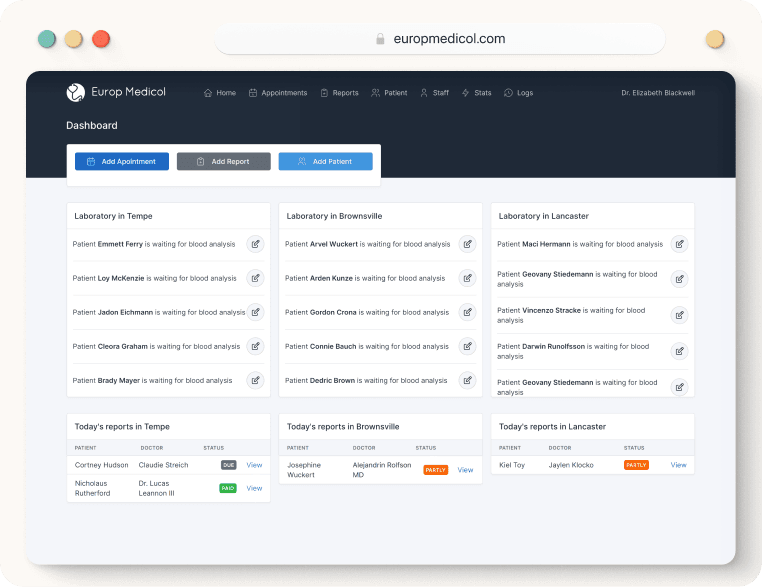Click doctor name Dr. Lucas Leannon III
Screen dimensions: 762x587
tap(156, 488)
